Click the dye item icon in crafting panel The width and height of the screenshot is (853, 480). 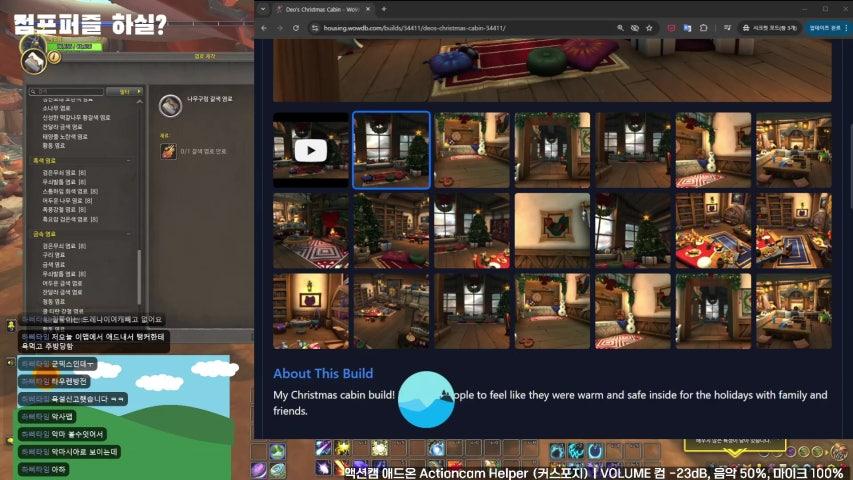pos(169,103)
